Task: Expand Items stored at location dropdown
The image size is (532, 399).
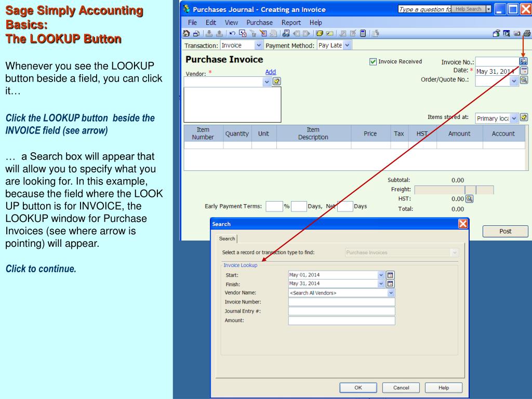Action: 514,118
